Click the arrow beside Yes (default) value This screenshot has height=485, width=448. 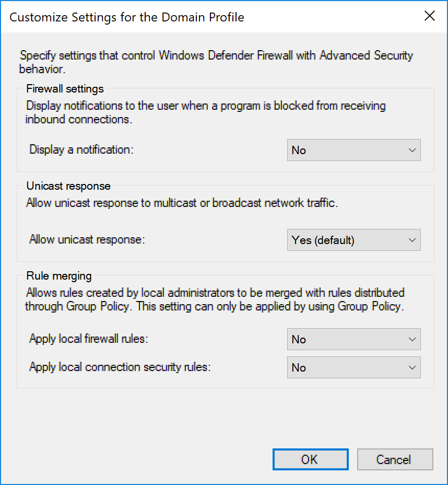(412, 240)
